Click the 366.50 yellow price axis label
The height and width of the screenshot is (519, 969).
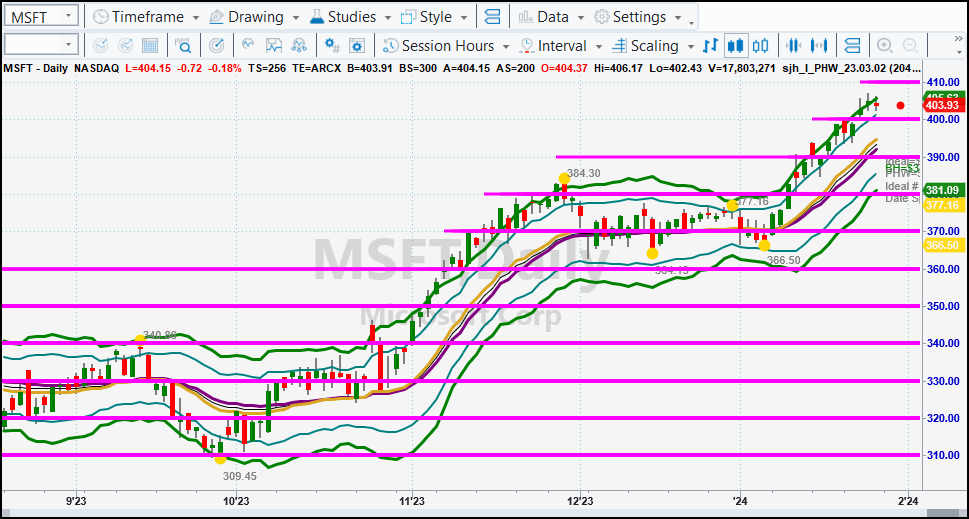[943, 245]
